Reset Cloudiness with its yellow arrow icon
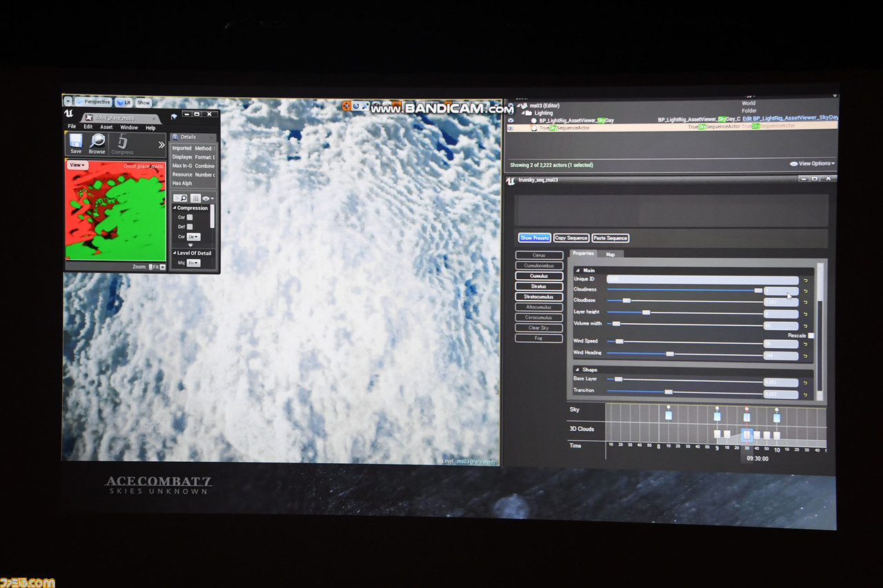Image resolution: width=883 pixels, height=588 pixels. [805, 292]
